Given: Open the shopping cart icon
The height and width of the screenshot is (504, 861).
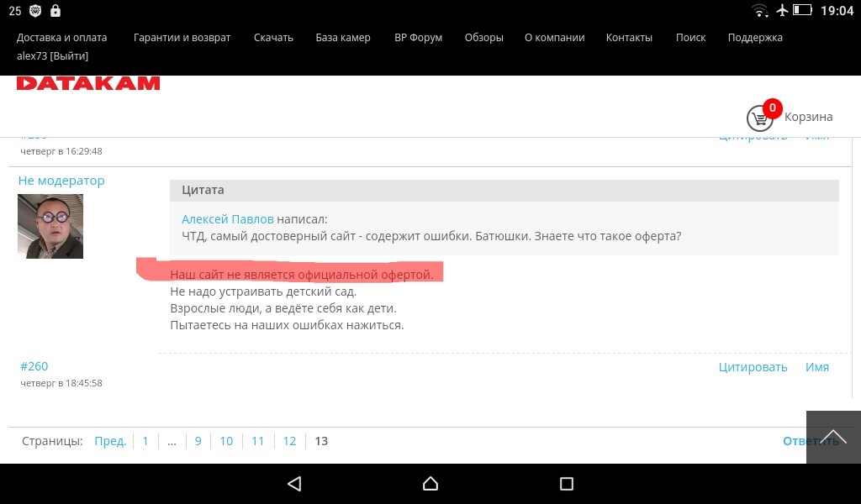Looking at the screenshot, I should pos(760,118).
